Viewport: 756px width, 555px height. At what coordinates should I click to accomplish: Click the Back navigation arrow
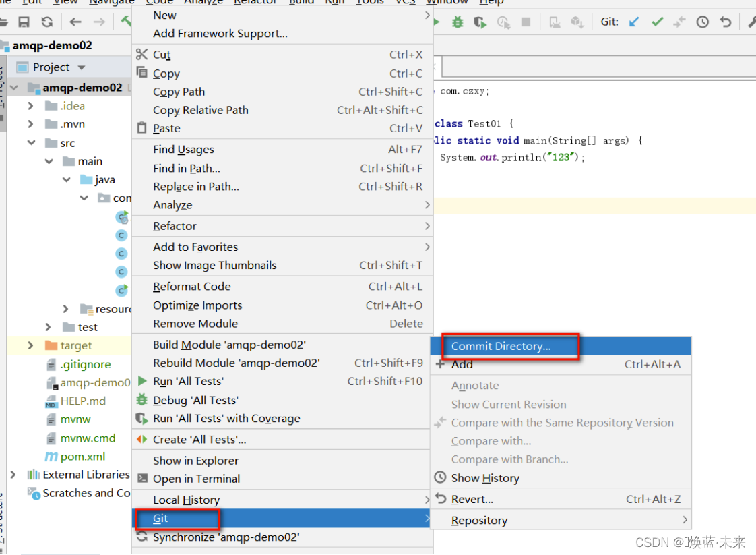pos(75,22)
